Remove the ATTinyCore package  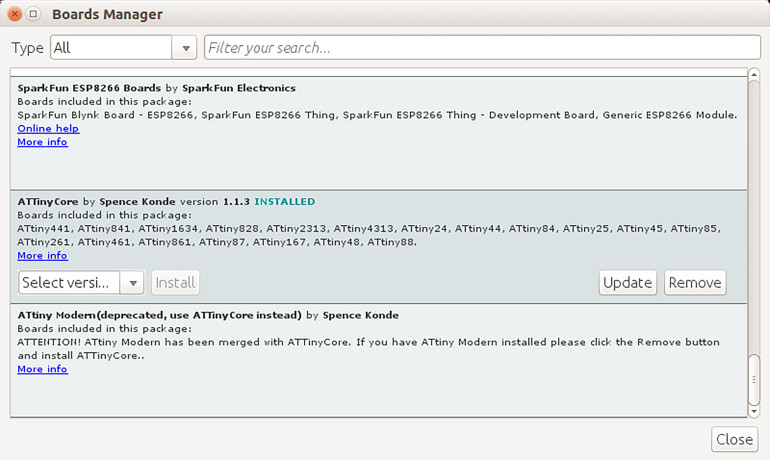point(695,283)
